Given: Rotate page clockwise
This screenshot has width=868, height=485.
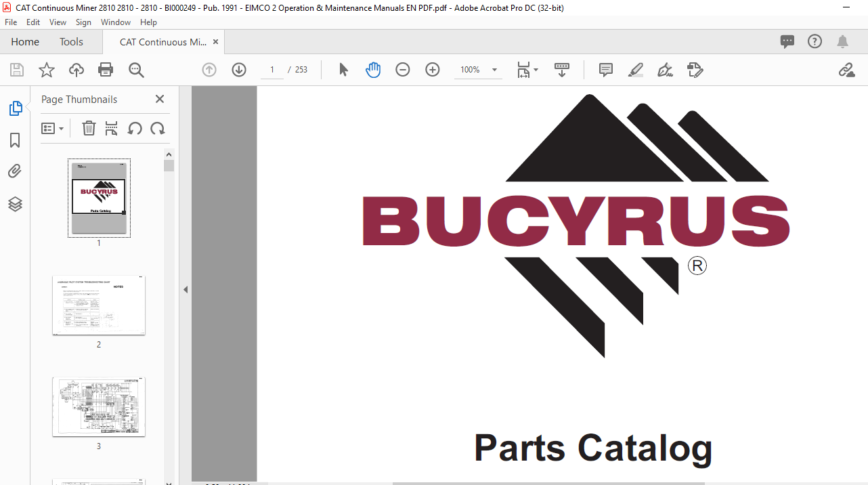Looking at the screenshot, I should tap(158, 128).
